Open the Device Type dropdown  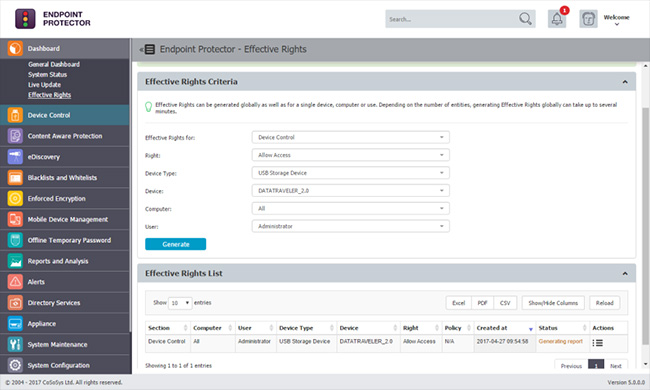(351, 173)
